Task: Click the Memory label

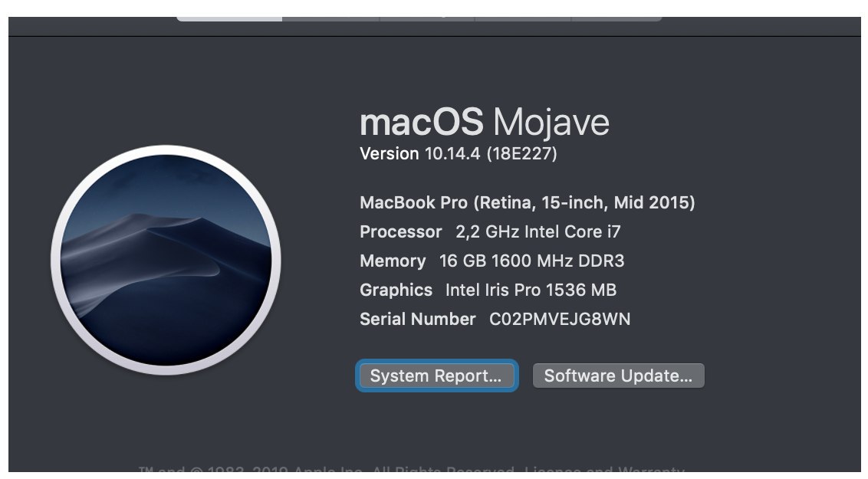Action: (393, 261)
